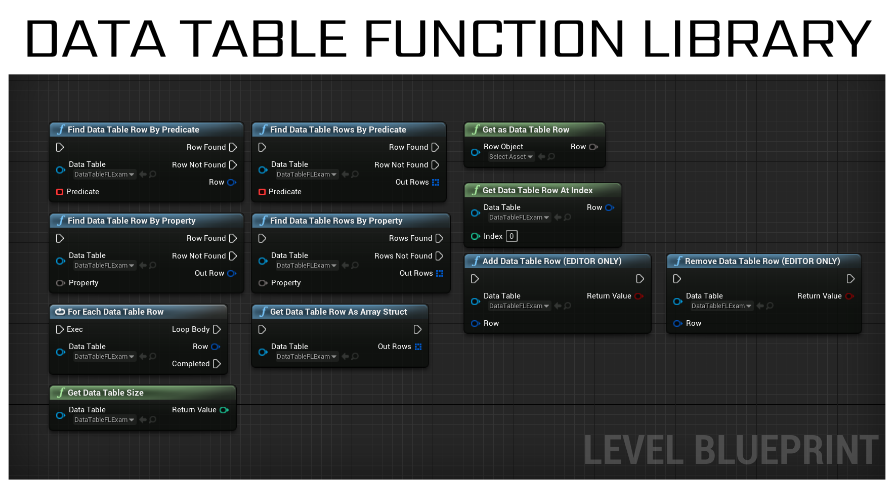Click Row Not Found pin on Find Data Table Rows By Predicate
The height and width of the screenshot is (488, 894).
[x=435, y=165]
